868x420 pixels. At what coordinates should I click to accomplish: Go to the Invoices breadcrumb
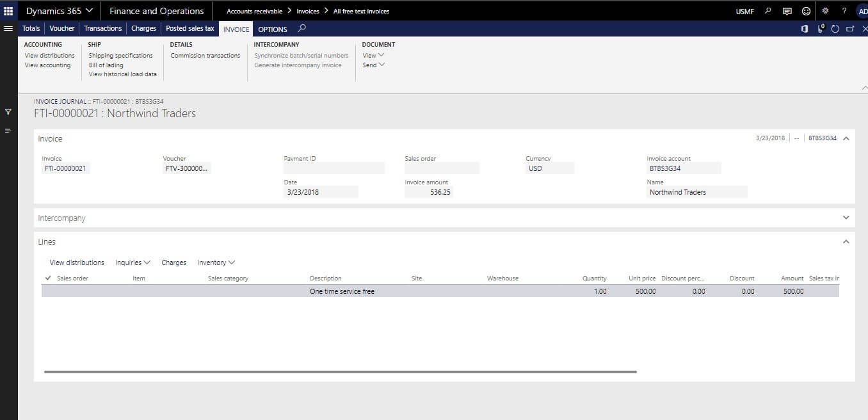308,11
